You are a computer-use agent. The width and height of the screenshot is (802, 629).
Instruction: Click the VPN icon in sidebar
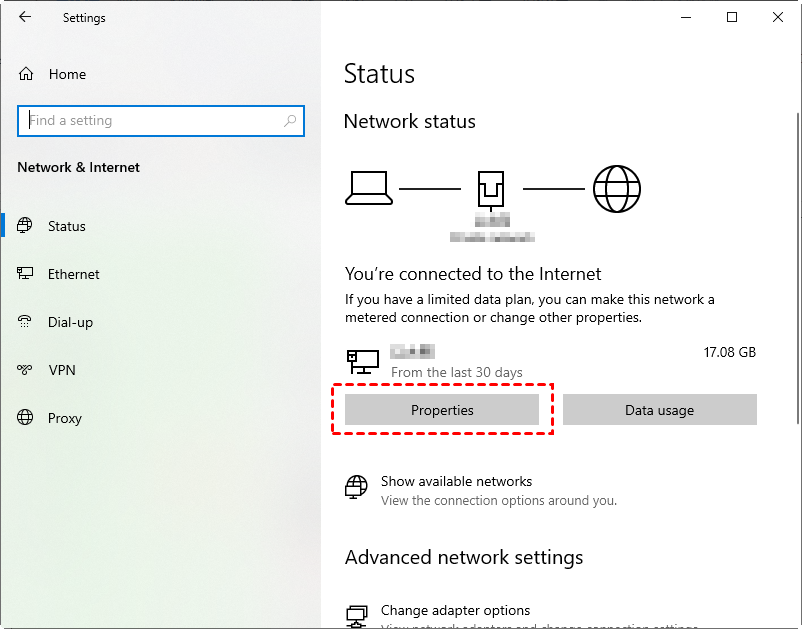pos(26,370)
